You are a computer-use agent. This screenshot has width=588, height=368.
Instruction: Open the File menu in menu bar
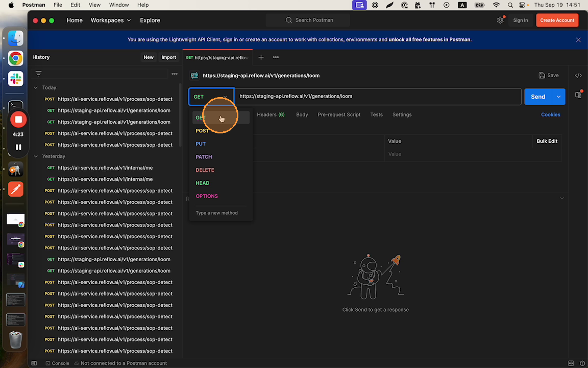click(58, 5)
